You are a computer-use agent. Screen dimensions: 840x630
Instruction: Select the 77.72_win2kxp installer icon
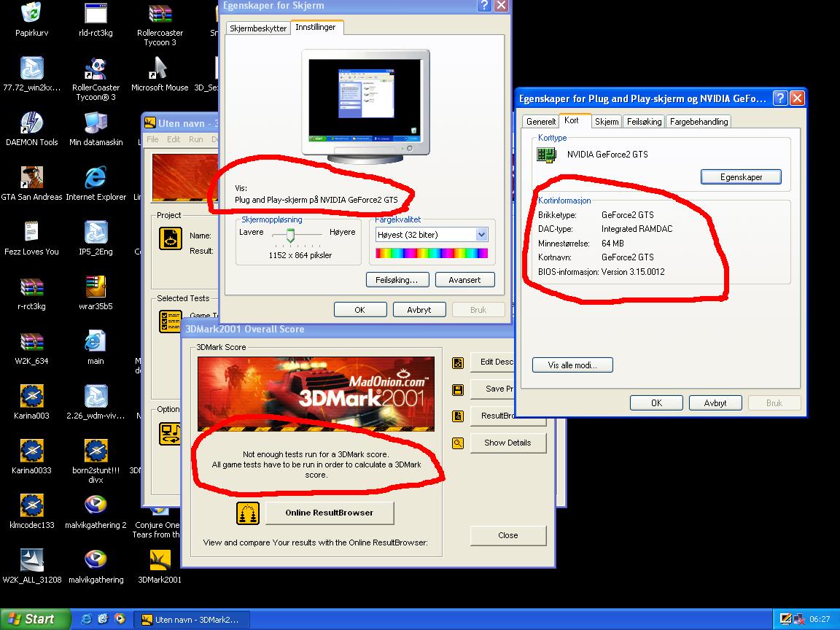coord(31,68)
